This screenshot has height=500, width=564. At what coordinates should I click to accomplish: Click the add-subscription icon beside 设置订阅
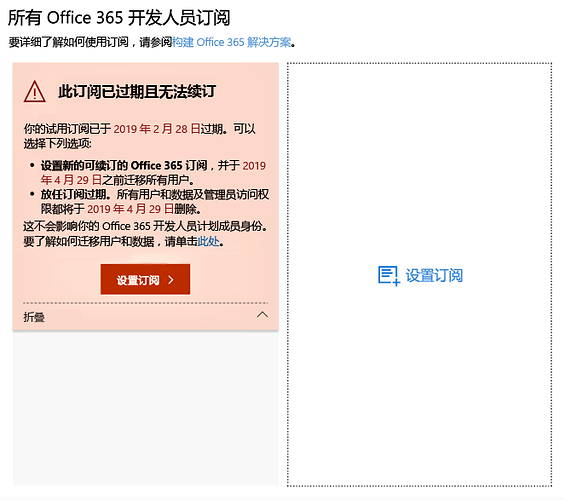(x=389, y=276)
